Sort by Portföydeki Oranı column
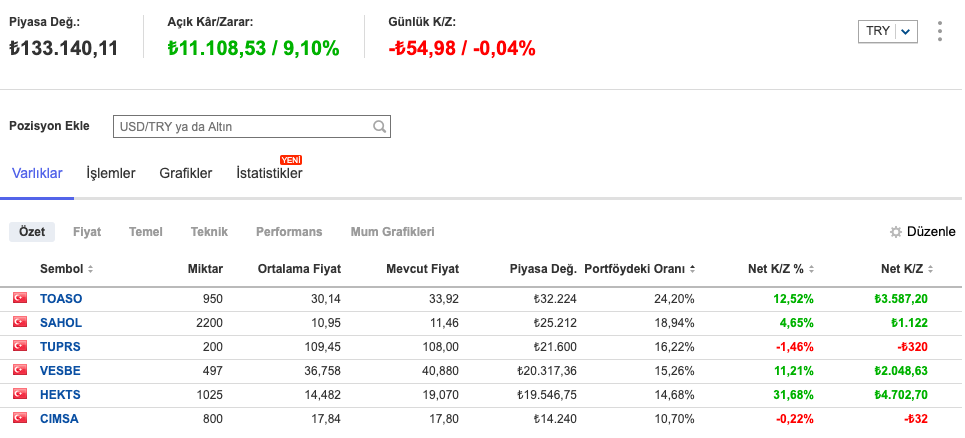Viewport: 965px width, 438px height. 693,269
